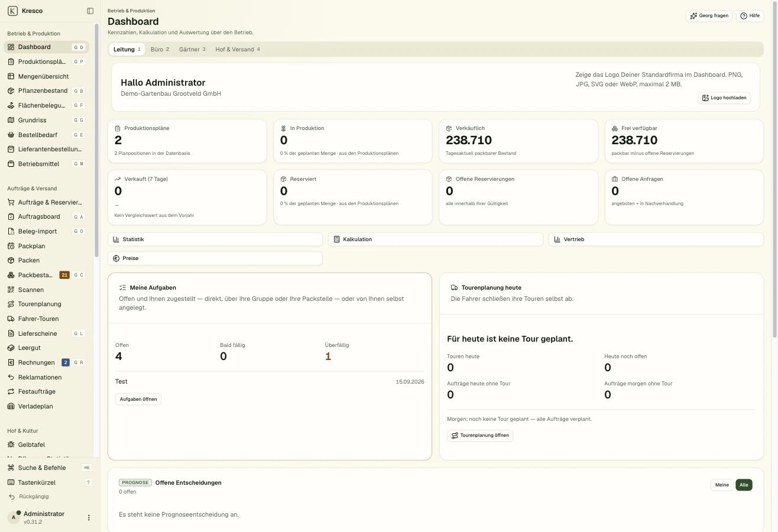Open Suche & Befehle
Screen dimensions: 778x532
[x=50, y=468]
